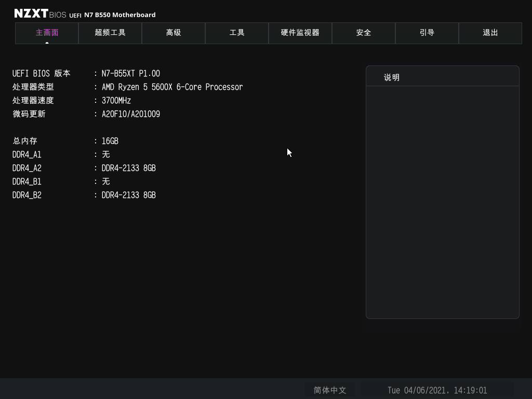
Task: Select the DDR4_B2 slot label
Action: (27, 195)
